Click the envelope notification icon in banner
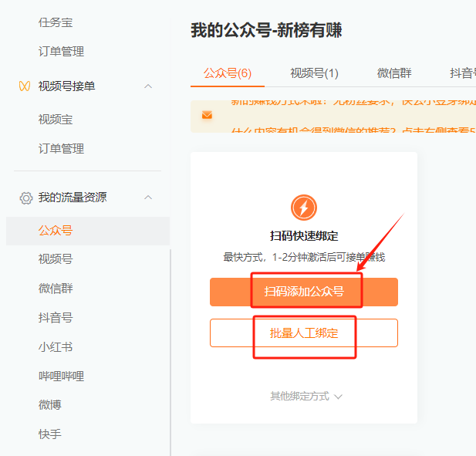The height and width of the screenshot is (456, 476). tap(207, 115)
